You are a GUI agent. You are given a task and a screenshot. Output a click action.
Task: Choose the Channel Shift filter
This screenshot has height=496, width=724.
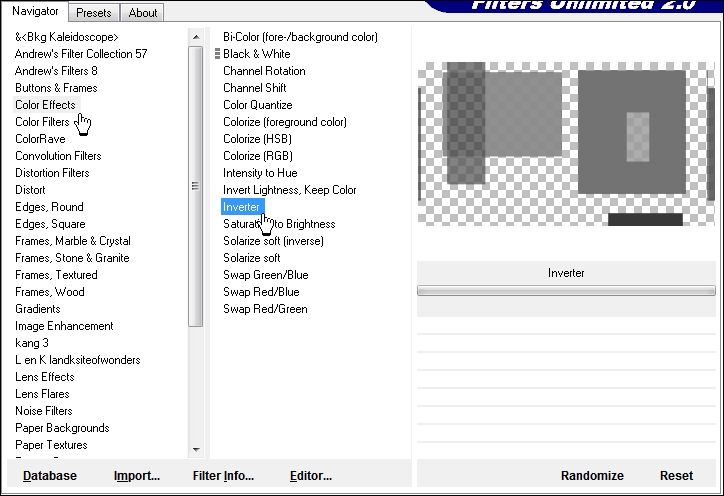[255, 88]
